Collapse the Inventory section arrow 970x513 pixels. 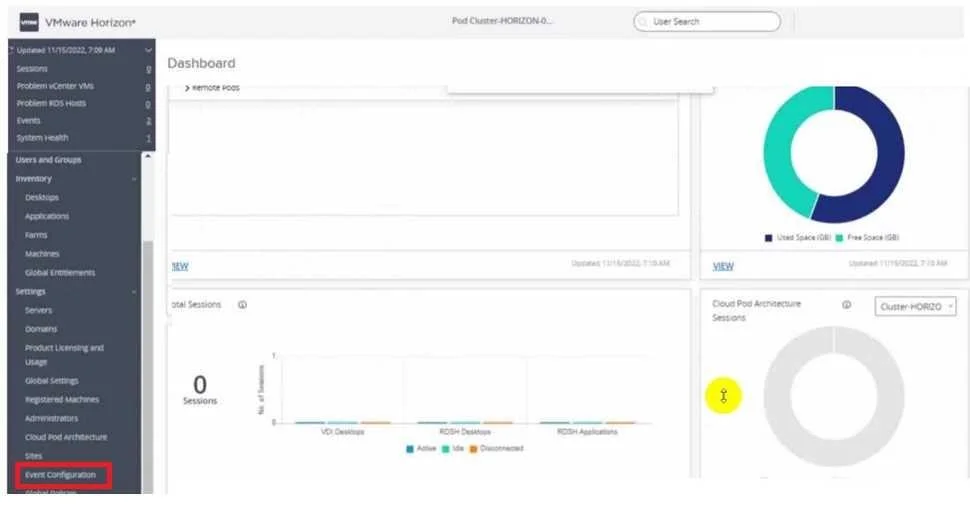pos(134,179)
